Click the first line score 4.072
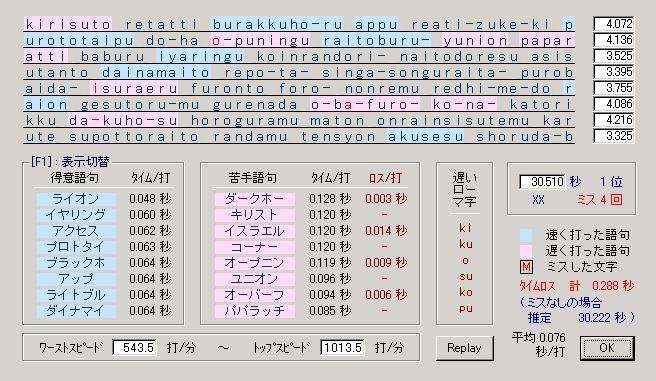This screenshot has height=381, width=656. point(614,24)
